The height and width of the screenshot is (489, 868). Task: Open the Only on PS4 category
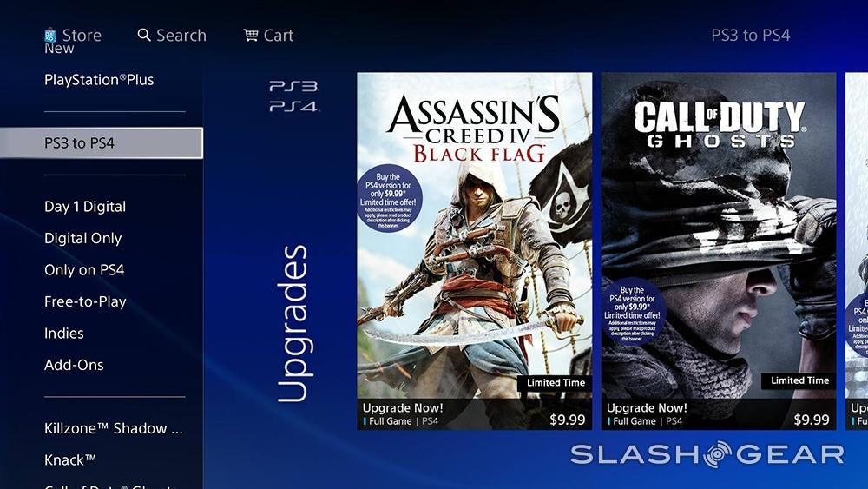coord(84,270)
